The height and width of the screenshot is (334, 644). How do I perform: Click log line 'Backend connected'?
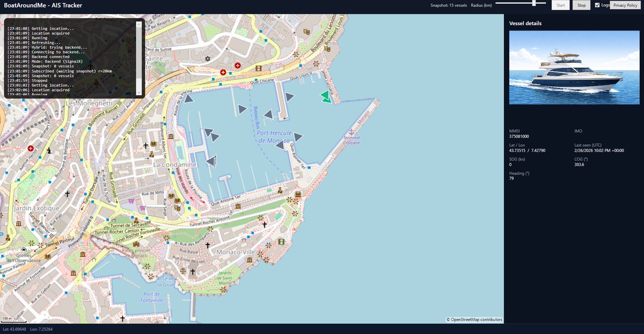pyautogui.click(x=38, y=57)
